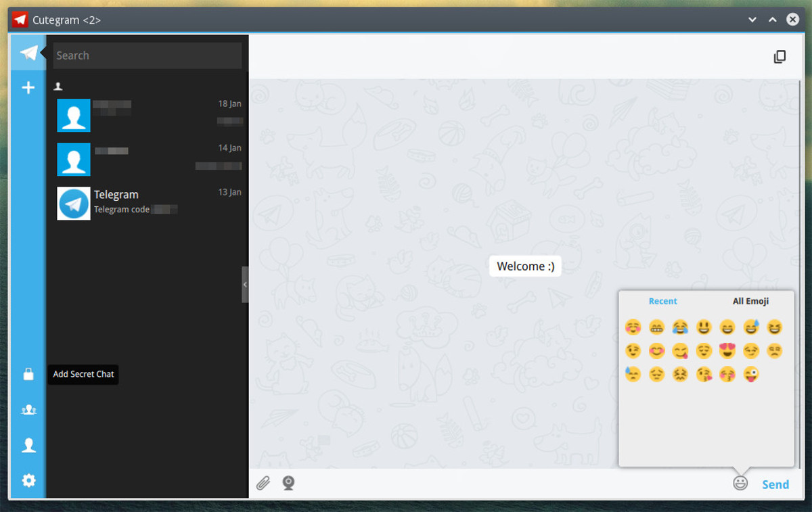812x512 pixels.
Task: Open the chat dated 14 Jan
Action: pyautogui.click(x=148, y=159)
